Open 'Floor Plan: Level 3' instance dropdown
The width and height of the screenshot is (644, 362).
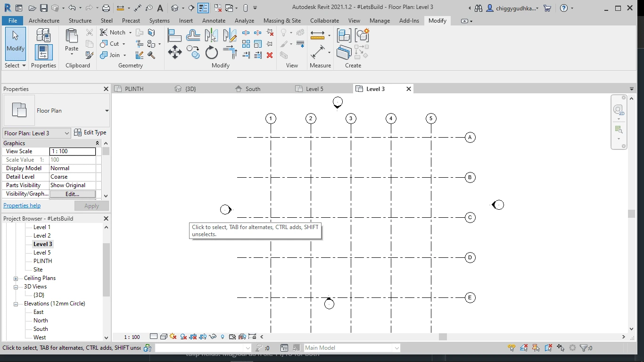(x=66, y=133)
